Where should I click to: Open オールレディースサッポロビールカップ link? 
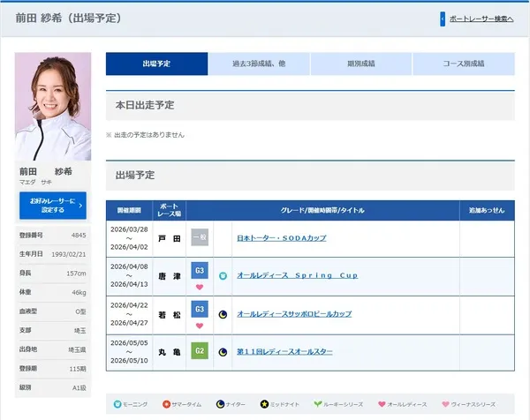(x=294, y=314)
